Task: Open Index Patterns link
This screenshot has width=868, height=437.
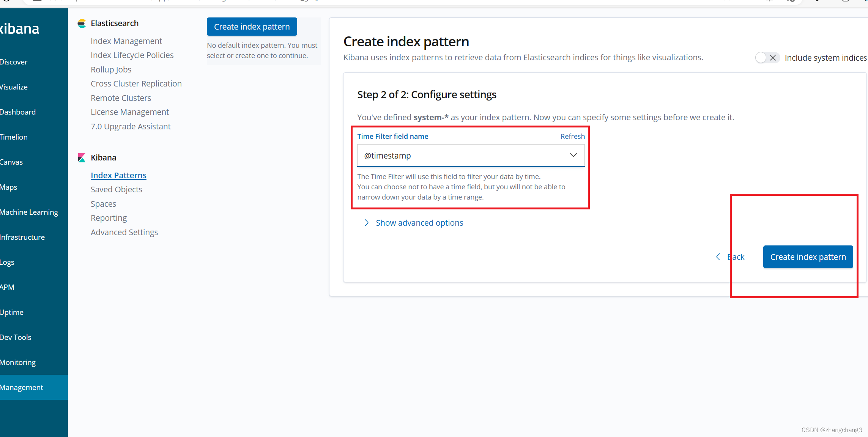Action: coord(119,176)
